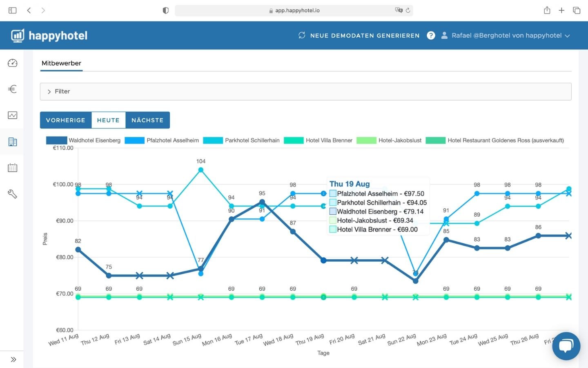Reload the page in the address bar
Image resolution: width=588 pixels, height=368 pixels.
click(408, 10)
